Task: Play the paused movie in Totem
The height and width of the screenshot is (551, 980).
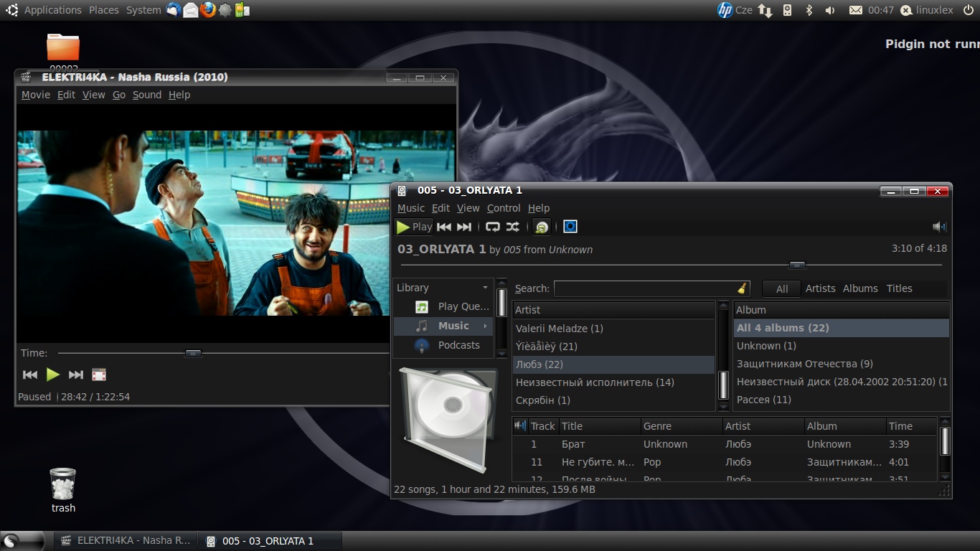Action: click(x=53, y=375)
